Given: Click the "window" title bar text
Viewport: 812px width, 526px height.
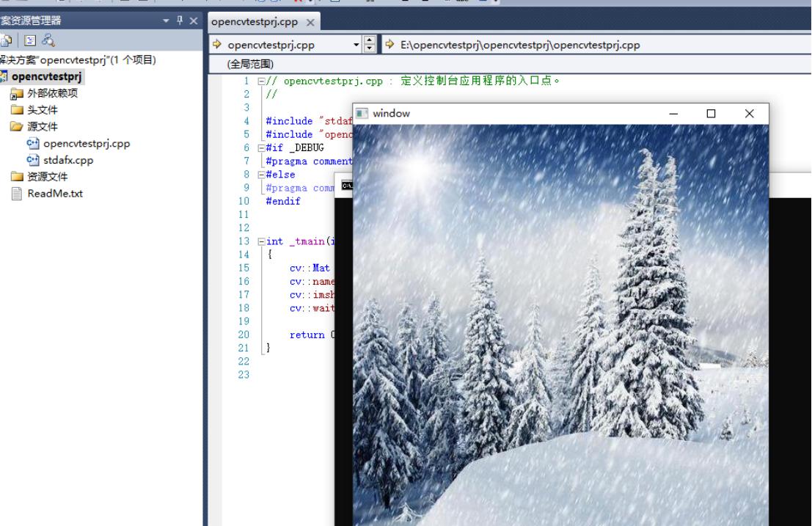Looking at the screenshot, I should (391, 114).
